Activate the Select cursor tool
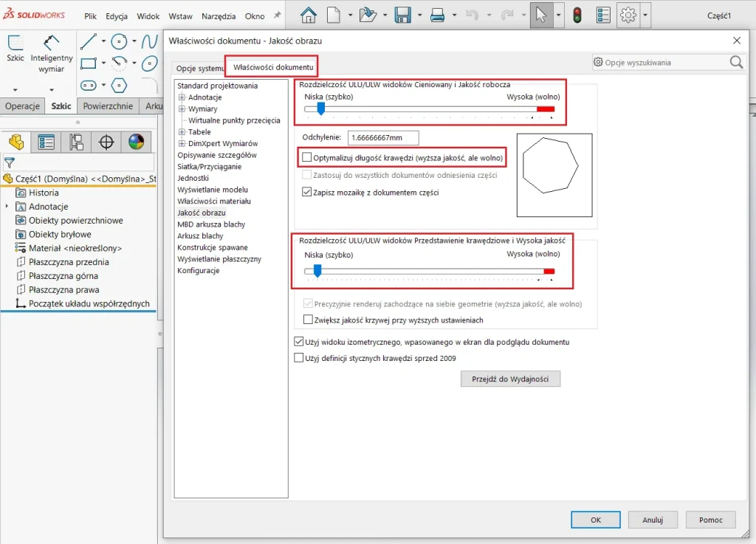Viewport: 756px width, 544px height. click(x=541, y=16)
